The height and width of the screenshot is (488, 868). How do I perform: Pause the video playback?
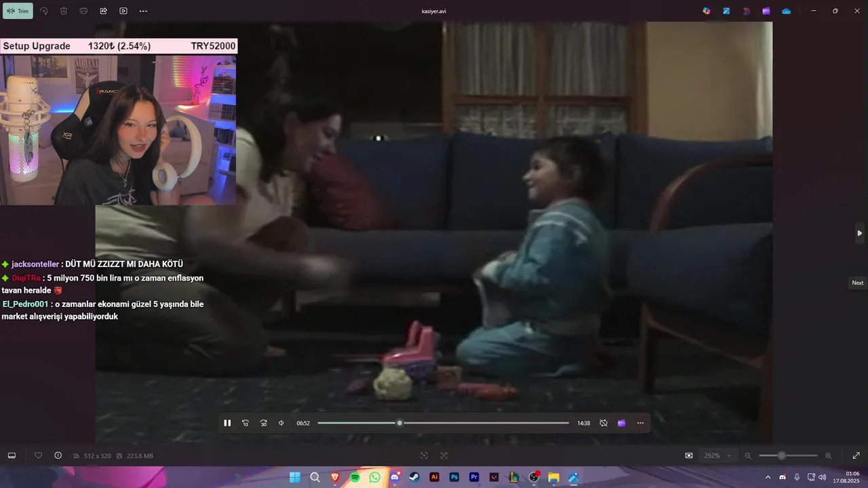227,423
